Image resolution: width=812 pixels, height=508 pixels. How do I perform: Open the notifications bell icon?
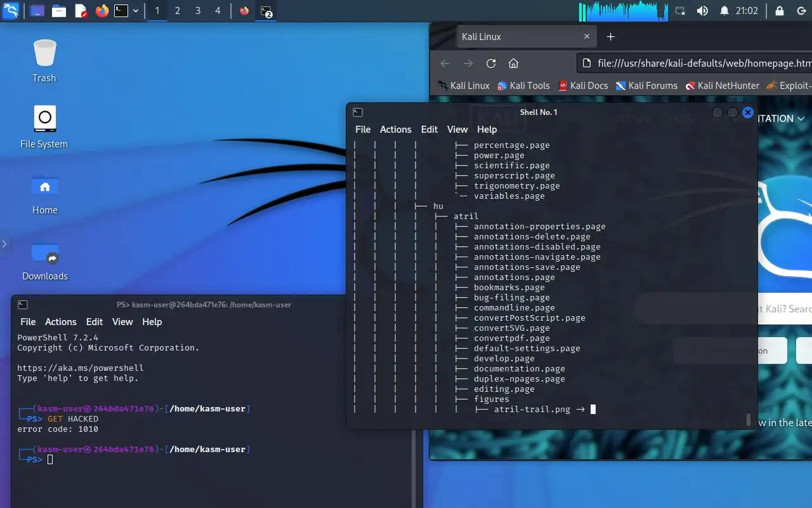(x=724, y=11)
